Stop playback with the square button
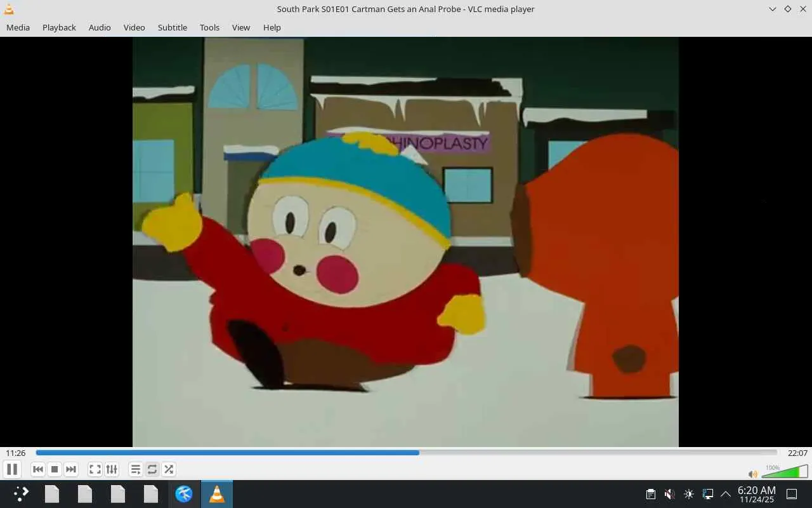The width and height of the screenshot is (812, 508). (55, 469)
